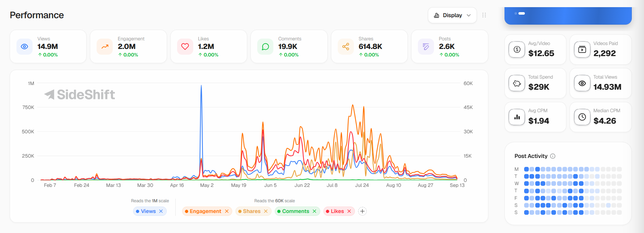Click the Post Activity title
This screenshot has height=233, width=644.
(531, 156)
